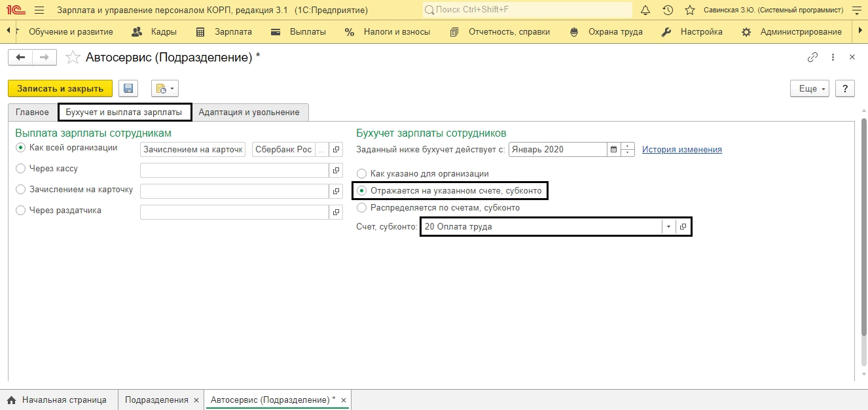Viewport: 868px width, 410px height.
Task: Switch to the Главное tab
Action: pos(32,112)
